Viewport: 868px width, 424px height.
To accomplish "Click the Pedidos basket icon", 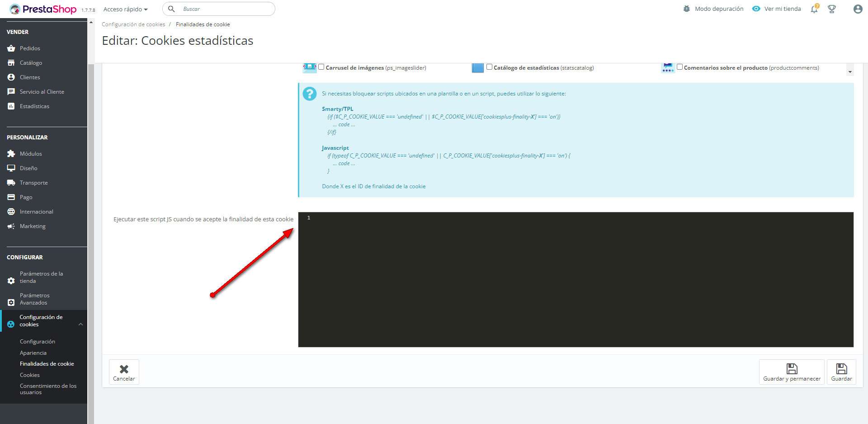I will click(11, 48).
